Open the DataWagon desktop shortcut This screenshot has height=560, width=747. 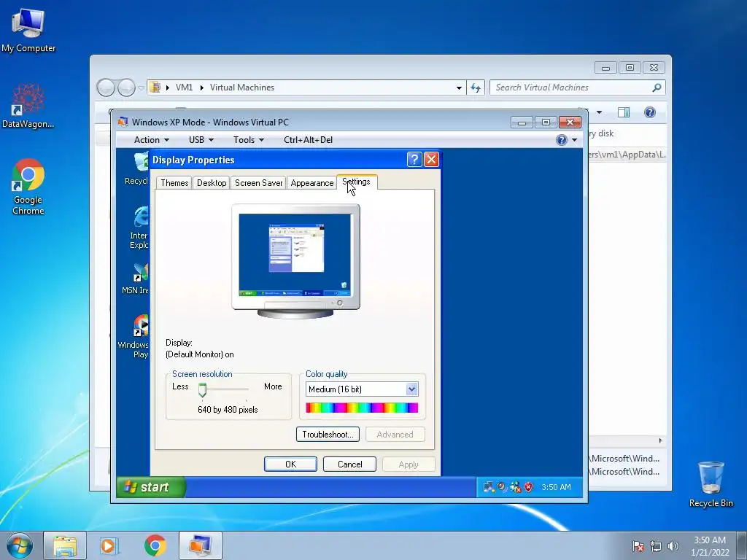28,106
